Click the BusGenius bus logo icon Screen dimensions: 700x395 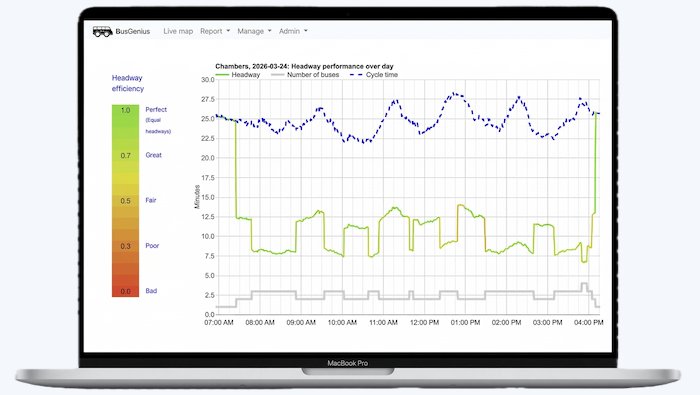pos(102,31)
